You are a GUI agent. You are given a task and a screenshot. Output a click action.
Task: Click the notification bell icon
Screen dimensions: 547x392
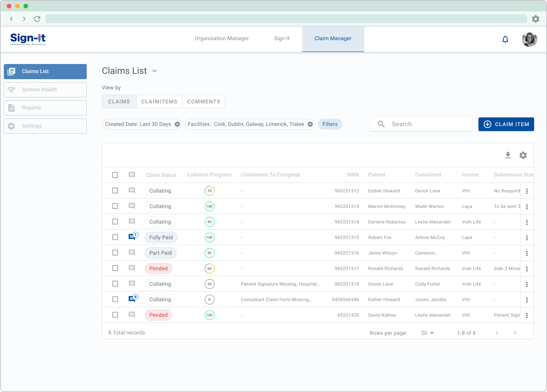(x=505, y=39)
